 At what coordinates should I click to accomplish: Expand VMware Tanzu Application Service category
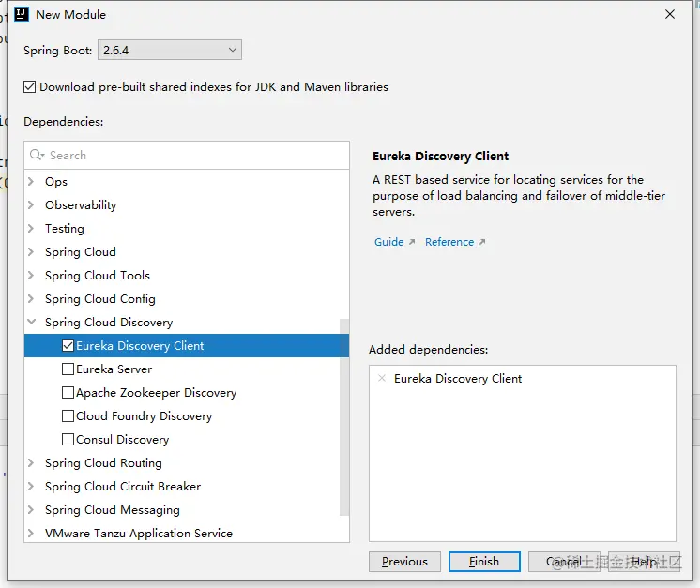[x=31, y=533]
